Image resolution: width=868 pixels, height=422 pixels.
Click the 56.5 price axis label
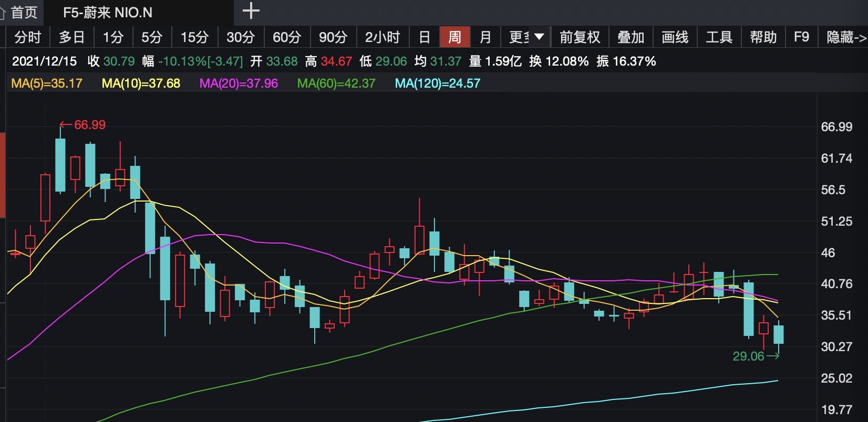[833, 190]
